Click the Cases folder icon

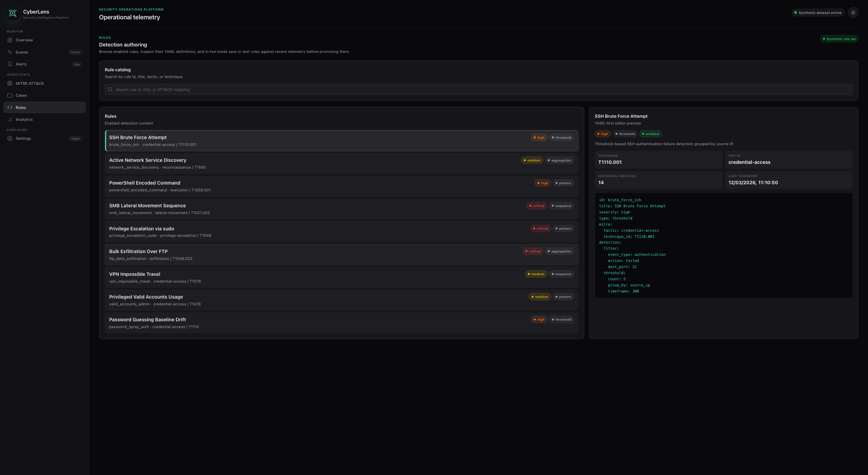(10, 95)
